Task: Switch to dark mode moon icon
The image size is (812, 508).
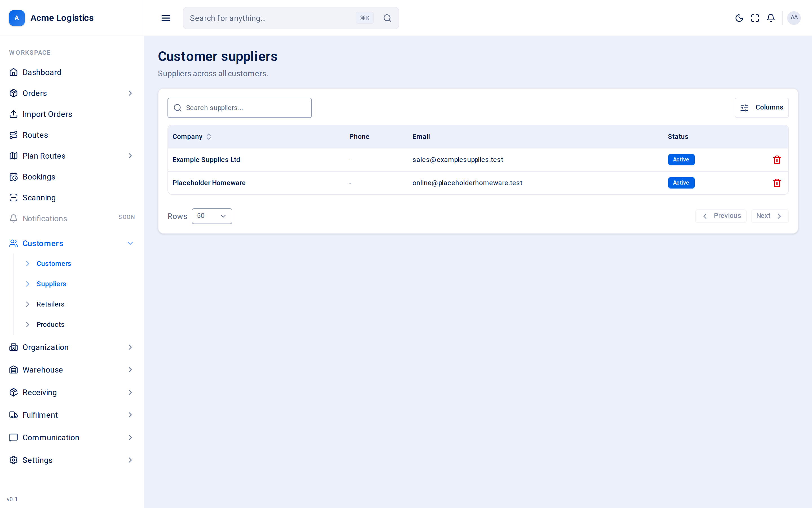Action: click(739, 18)
